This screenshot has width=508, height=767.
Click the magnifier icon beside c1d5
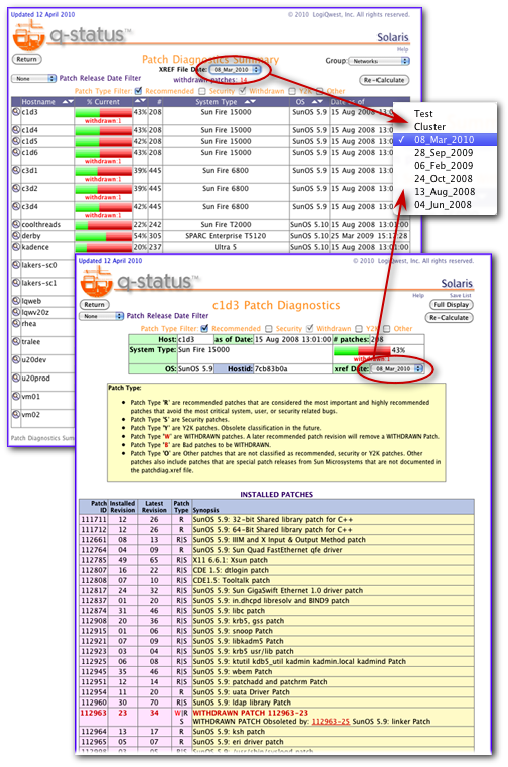coord(16,141)
